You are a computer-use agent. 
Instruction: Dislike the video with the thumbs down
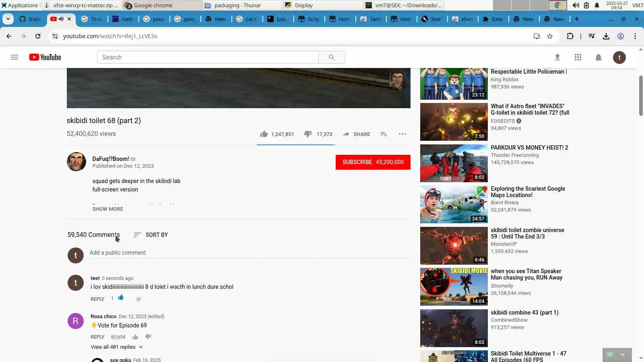pos(308,134)
